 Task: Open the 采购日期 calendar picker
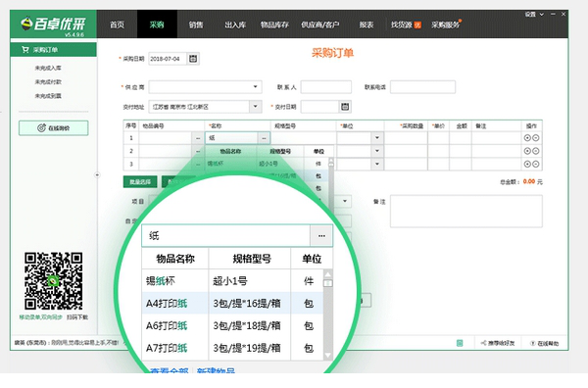193,59
